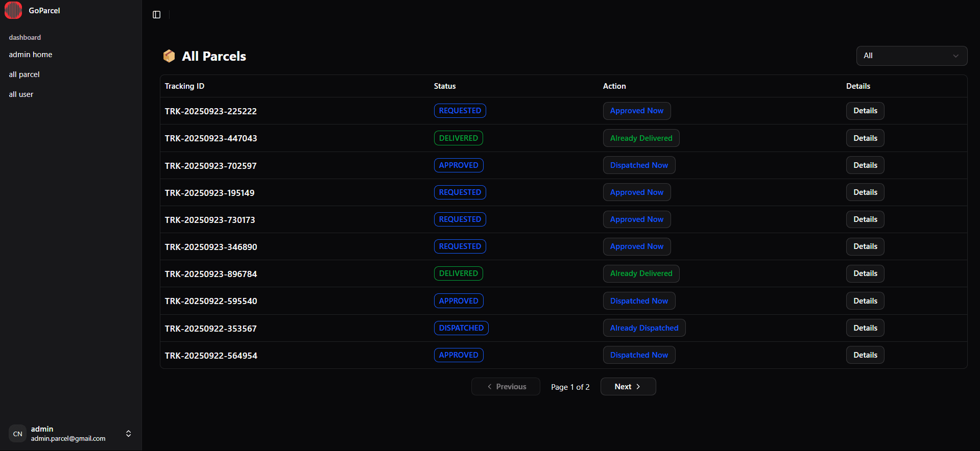This screenshot has height=451, width=980.
Task: Navigate to all user page
Action: pyautogui.click(x=21, y=94)
